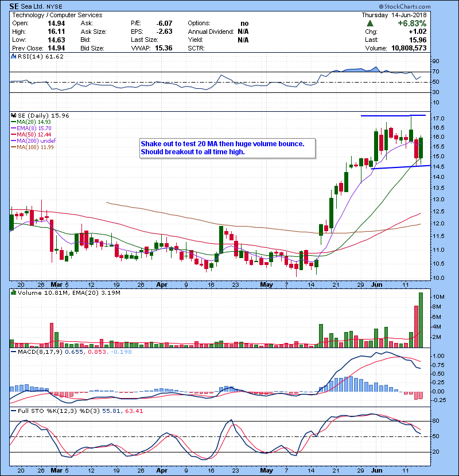The image size is (459, 476).
Task: Click the SE ticker symbol title
Action: click(14, 6)
